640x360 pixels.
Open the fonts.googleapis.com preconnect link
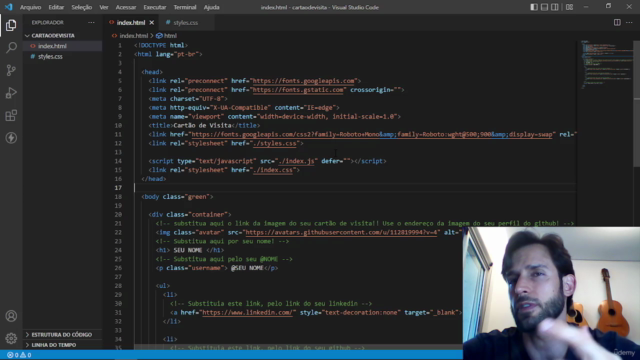pos(304,81)
